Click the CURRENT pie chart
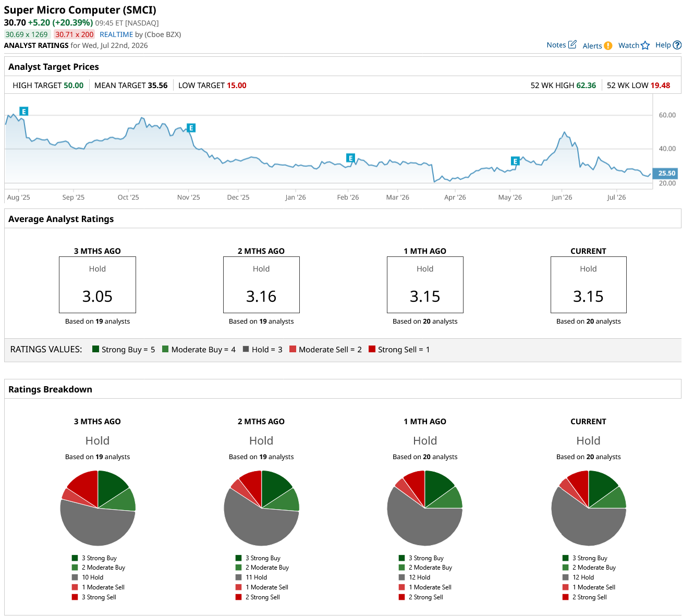 (x=589, y=508)
